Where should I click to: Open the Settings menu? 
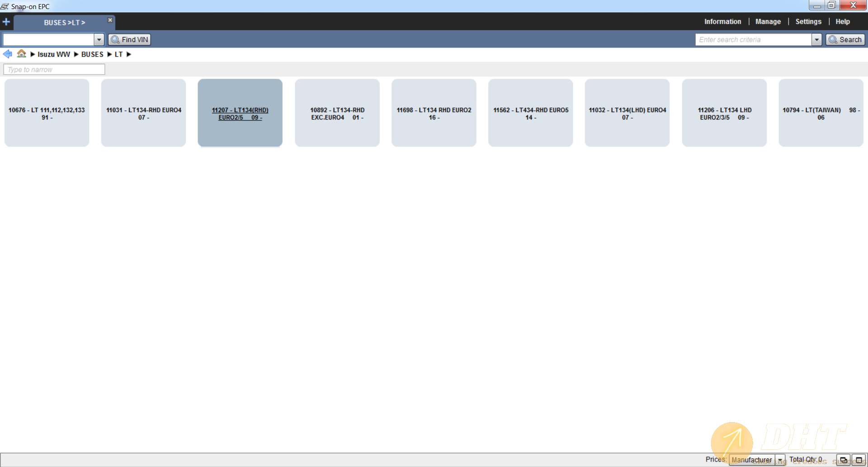point(808,22)
